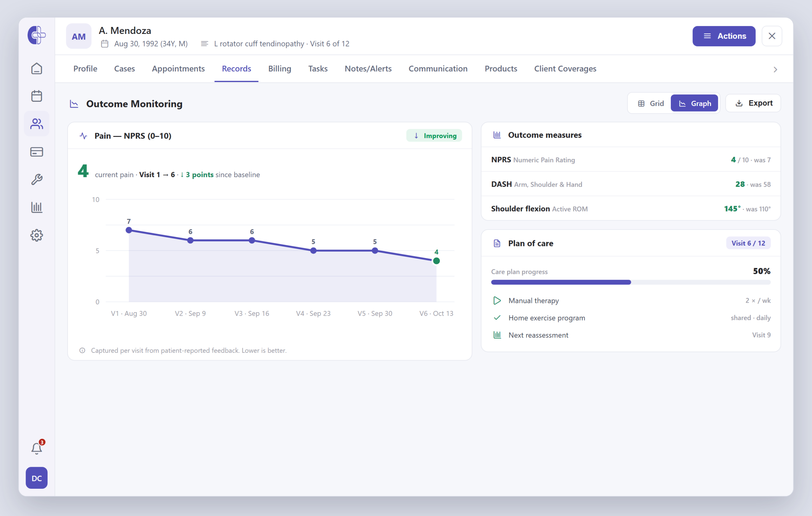Open the notifications bell with badge

click(37, 448)
